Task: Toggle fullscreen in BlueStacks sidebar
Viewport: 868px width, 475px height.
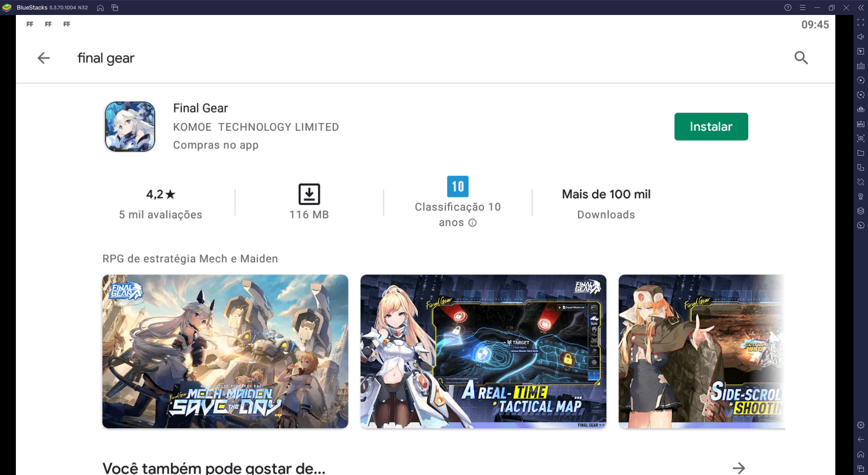Action: (x=861, y=22)
